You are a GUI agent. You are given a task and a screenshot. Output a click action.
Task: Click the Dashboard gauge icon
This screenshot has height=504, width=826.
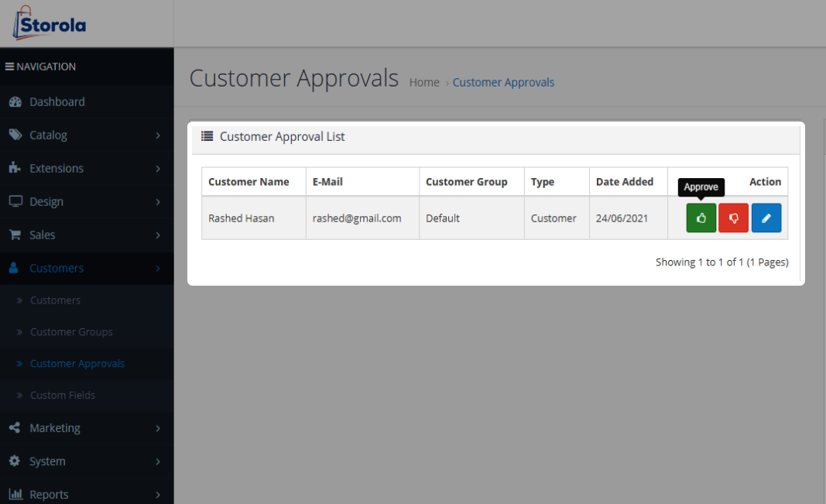15,102
